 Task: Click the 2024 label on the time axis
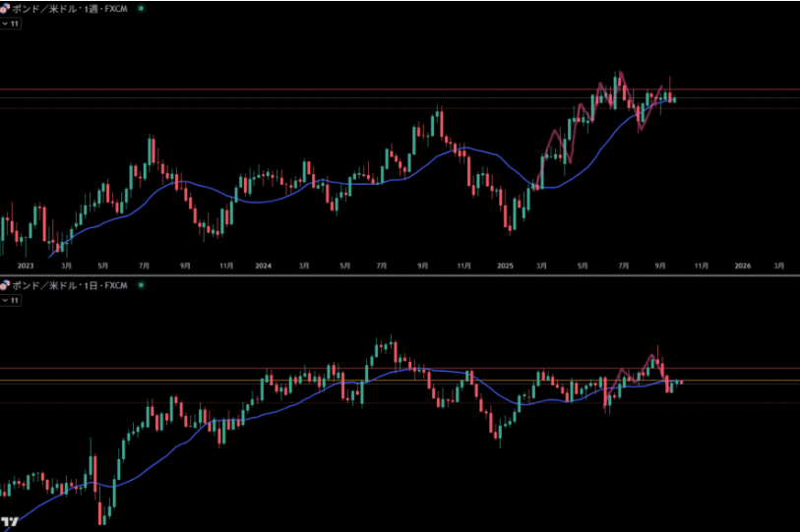coord(263,266)
